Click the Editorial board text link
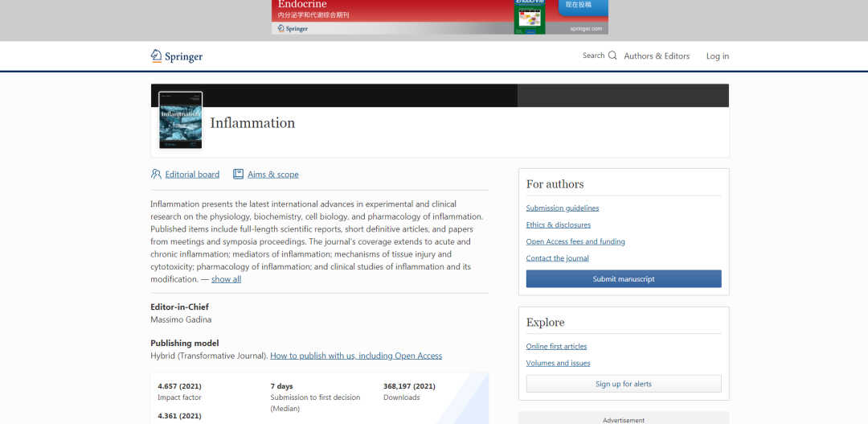This screenshot has width=868, height=424. coord(192,175)
